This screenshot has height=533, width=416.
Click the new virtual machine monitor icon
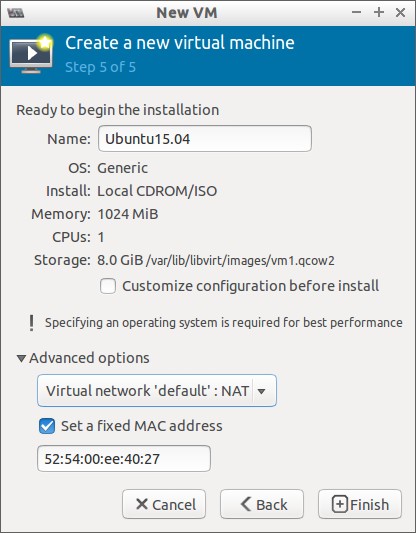click(x=31, y=54)
